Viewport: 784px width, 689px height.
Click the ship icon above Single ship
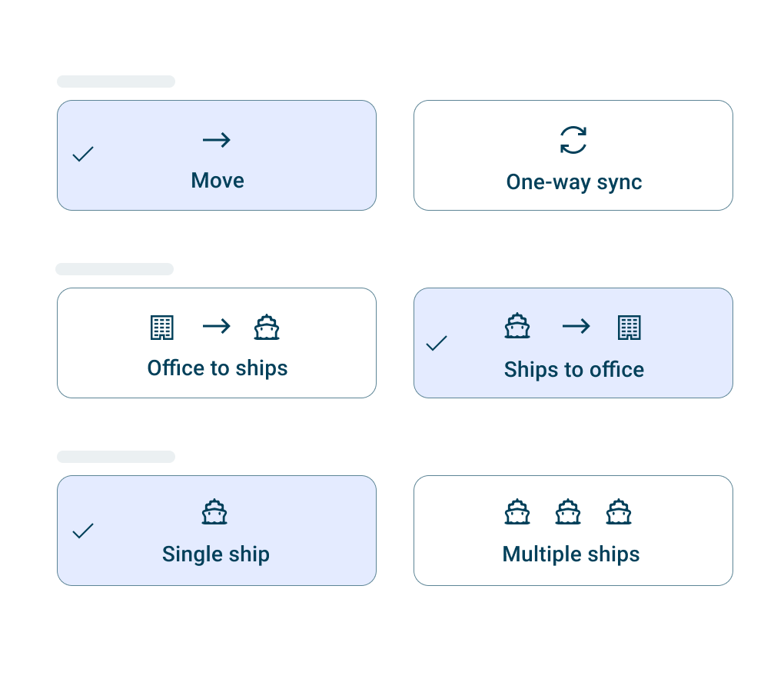(214, 511)
